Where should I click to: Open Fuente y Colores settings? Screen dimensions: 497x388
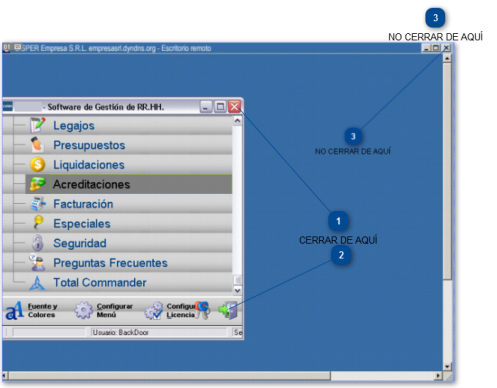[x=31, y=310]
